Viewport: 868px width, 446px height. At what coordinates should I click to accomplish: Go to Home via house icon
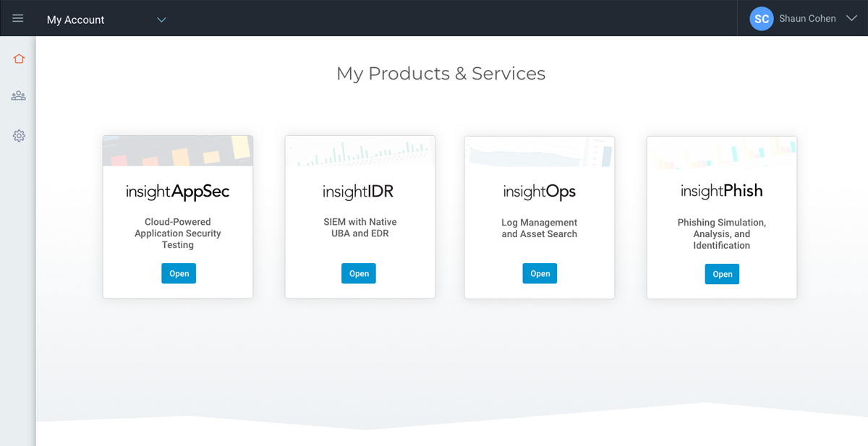[19, 59]
